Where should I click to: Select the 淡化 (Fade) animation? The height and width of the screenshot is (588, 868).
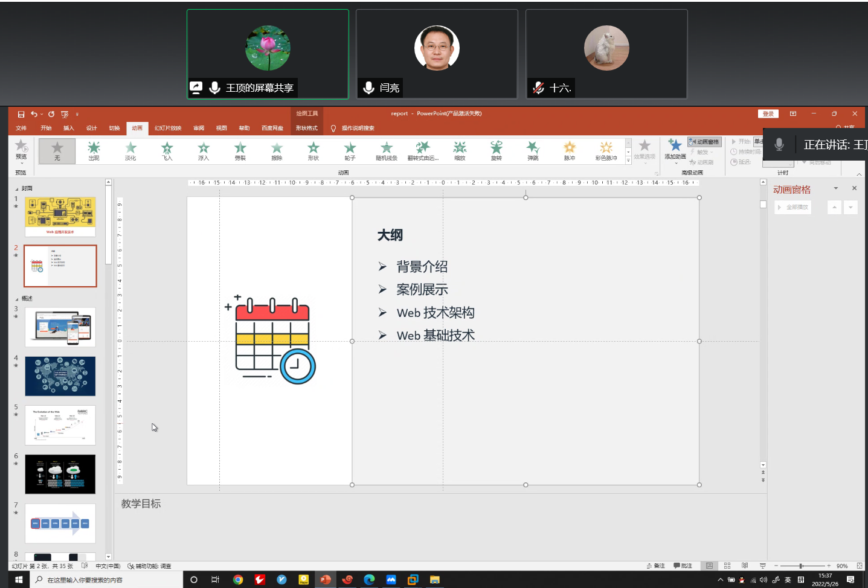pos(130,150)
